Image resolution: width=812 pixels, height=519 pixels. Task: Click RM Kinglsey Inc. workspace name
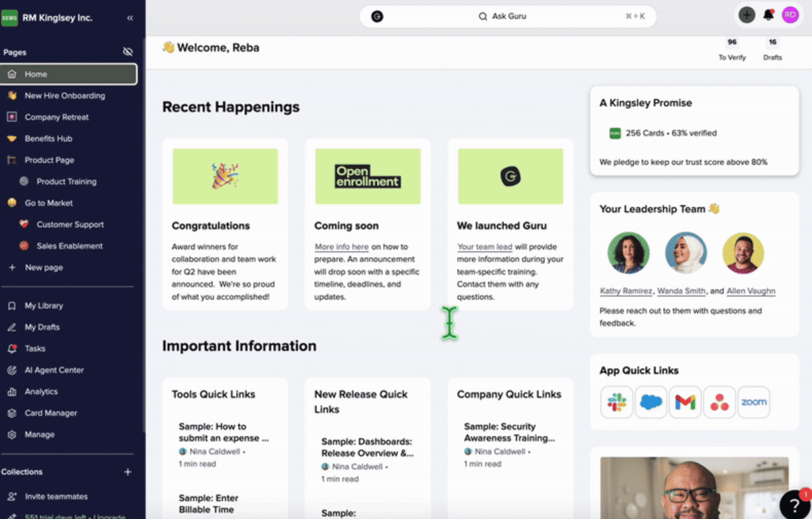click(57, 18)
